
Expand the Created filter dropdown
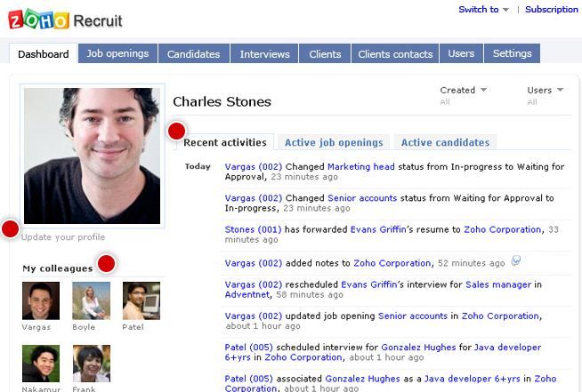click(464, 90)
